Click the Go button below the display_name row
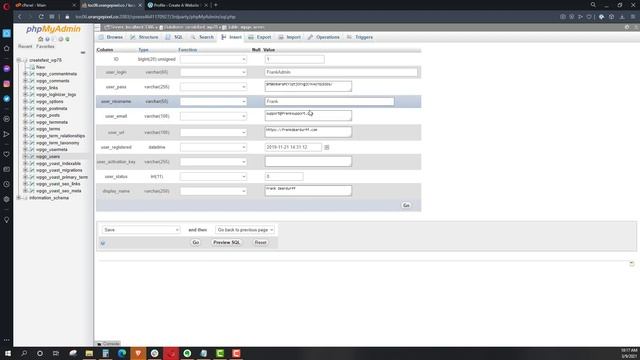Image resolution: width=640 pixels, height=360 pixels. pos(406,205)
